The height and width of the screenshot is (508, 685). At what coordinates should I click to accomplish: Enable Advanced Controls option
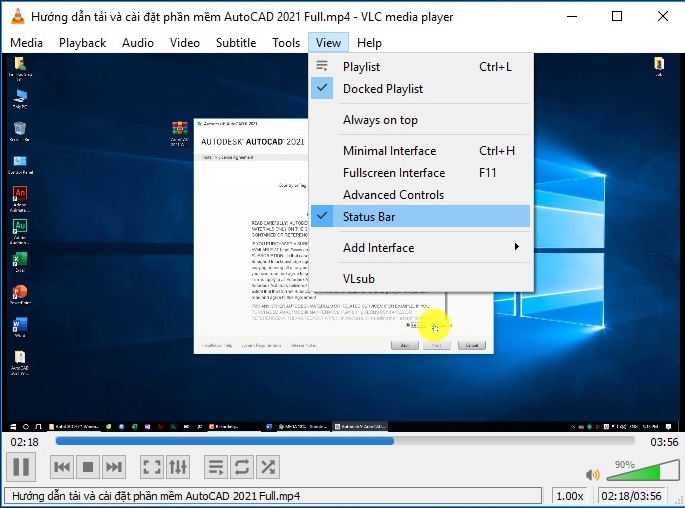coord(420,195)
